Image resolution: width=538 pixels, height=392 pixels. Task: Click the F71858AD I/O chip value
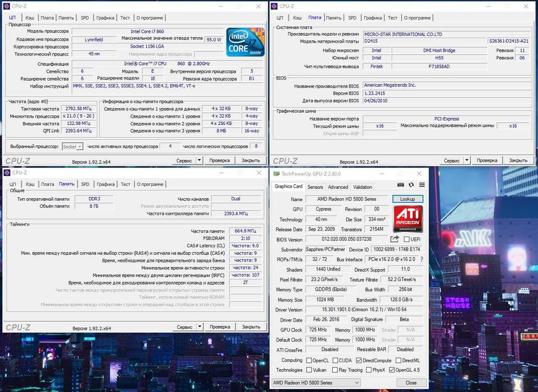(x=439, y=66)
